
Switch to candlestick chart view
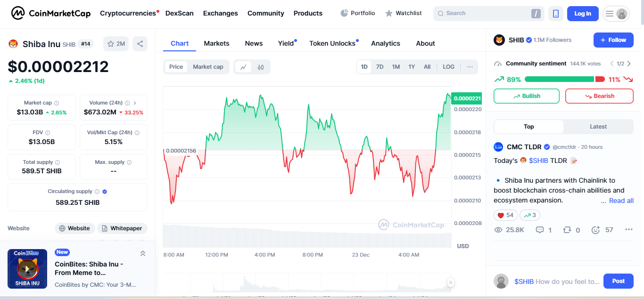coord(261,67)
